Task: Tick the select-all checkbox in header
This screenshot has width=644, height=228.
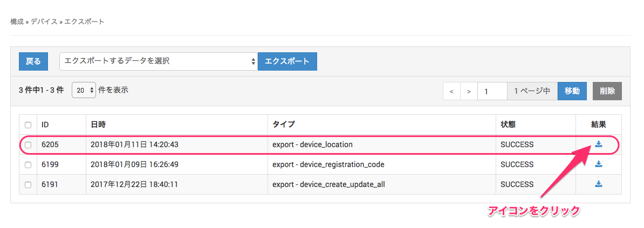Action: pyautogui.click(x=28, y=125)
